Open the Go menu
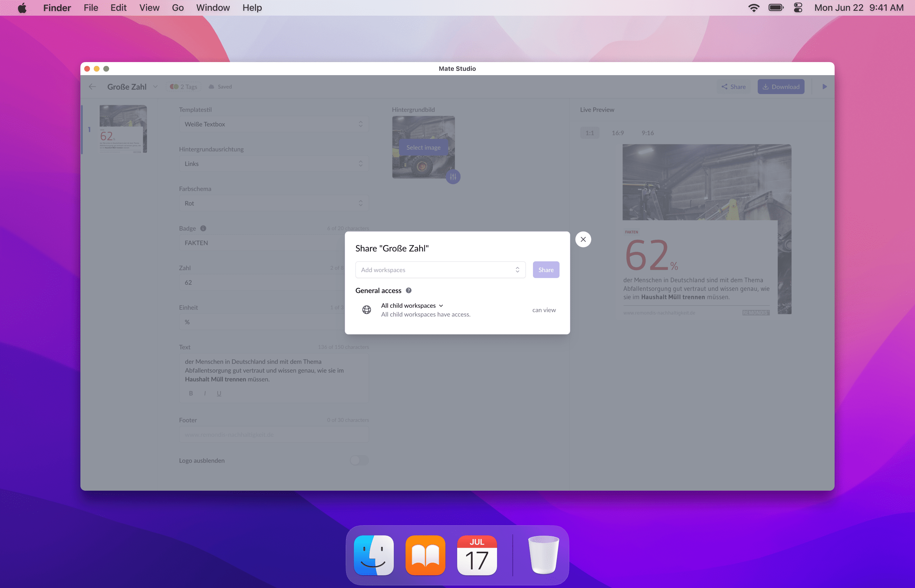 [x=177, y=8]
